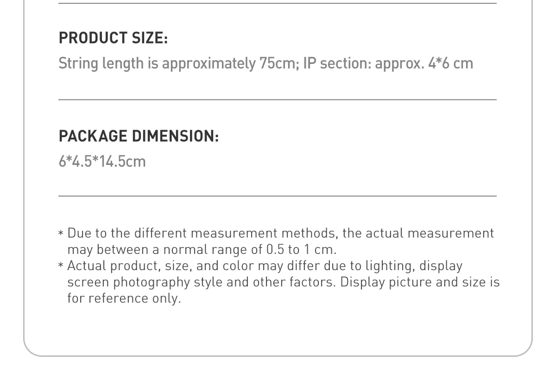This screenshot has width=556, height=392.
Task: Click the "actual measurement" words in footnote
Action: [429, 233]
